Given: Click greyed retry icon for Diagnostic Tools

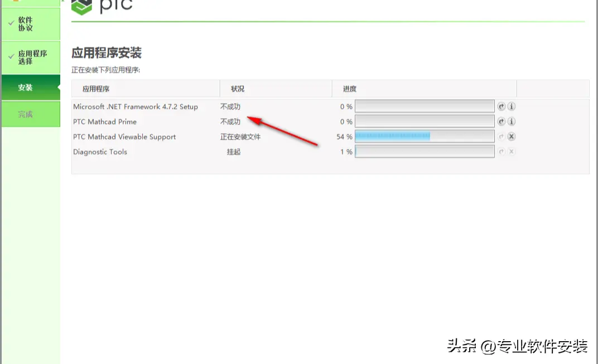Looking at the screenshot, I should pyautogui.click(x=501, y=152).
